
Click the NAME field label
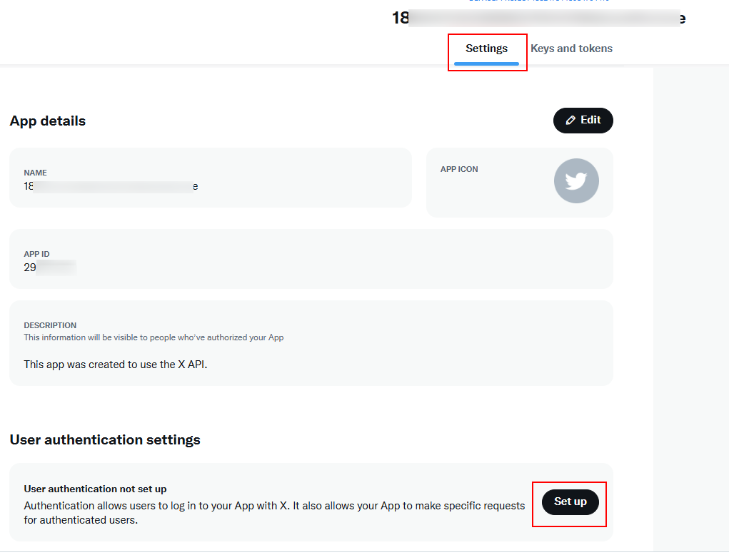point(35,173)
